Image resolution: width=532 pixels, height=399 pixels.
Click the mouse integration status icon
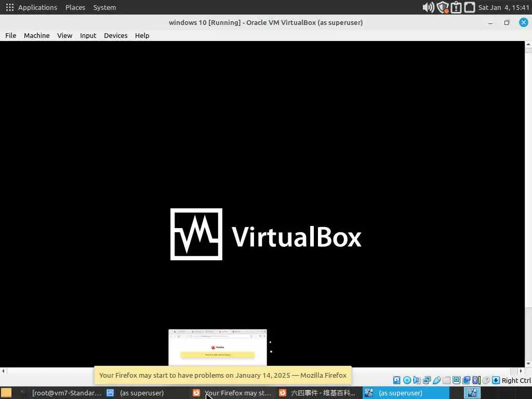[486, 380]
